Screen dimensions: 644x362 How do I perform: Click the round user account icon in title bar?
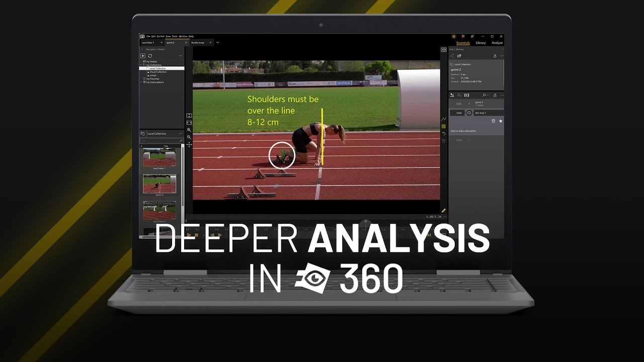click(x=454, y=36)
